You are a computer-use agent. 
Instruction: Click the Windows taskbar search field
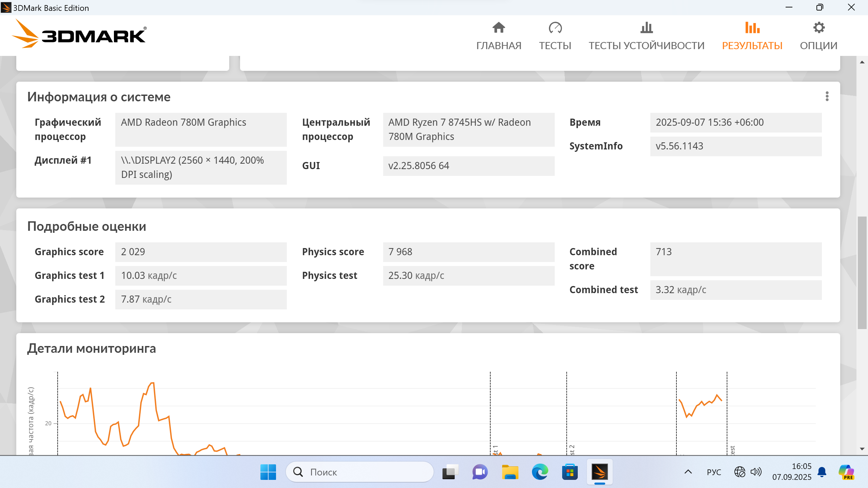pyautogui.click(x=359, y=472)
